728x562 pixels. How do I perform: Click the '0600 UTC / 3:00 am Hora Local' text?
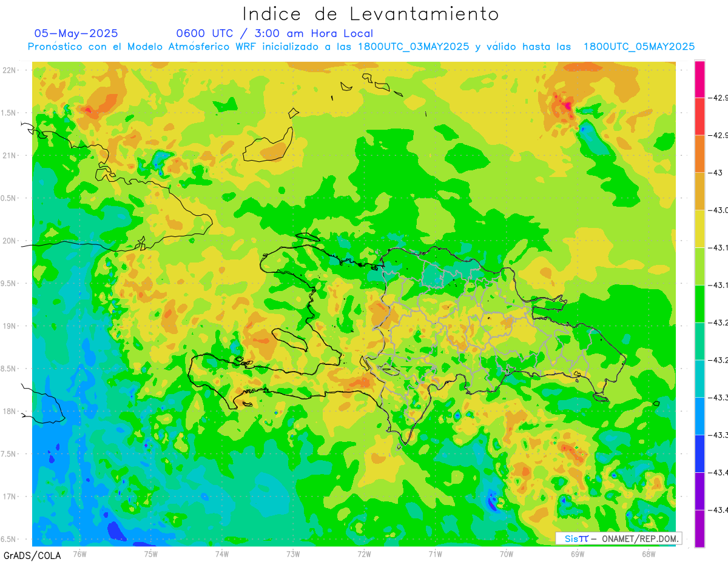coord(275,33)
